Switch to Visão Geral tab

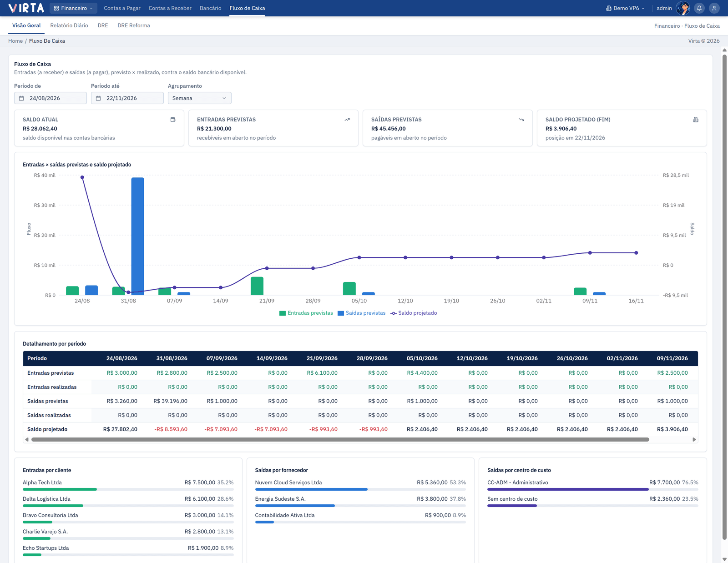26,25
